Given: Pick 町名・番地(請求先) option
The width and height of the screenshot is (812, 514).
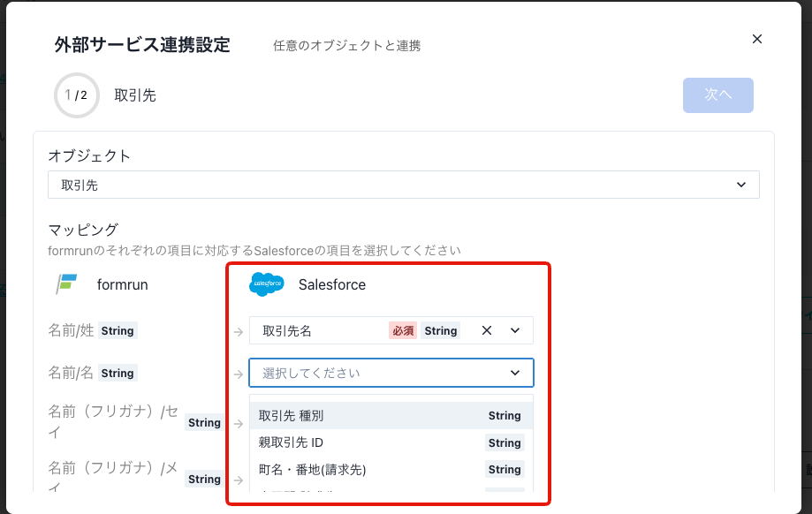Looking at the screenshot, I should [x=391, y=470].
